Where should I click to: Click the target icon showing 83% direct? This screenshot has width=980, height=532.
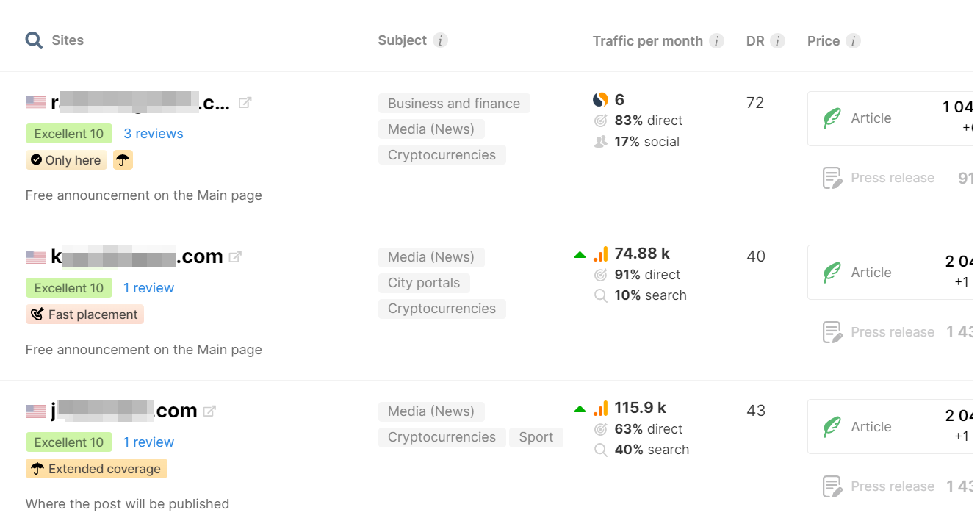600,120
